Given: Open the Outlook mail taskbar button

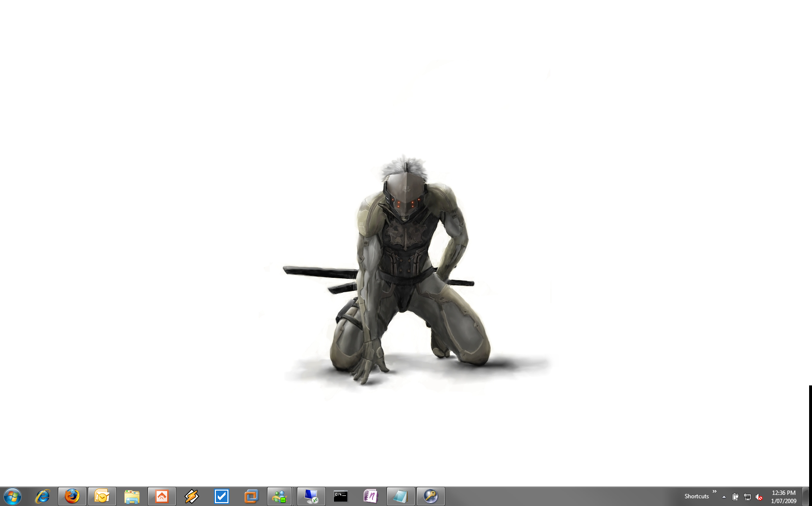Looking at the screenshot, I should [x=102, y=496].
